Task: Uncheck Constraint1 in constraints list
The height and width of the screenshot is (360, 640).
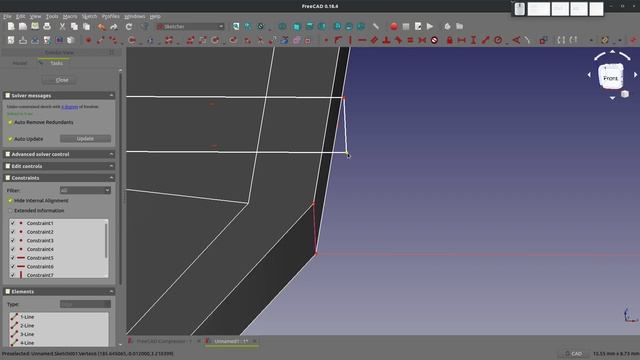Action: pos(13,223)
